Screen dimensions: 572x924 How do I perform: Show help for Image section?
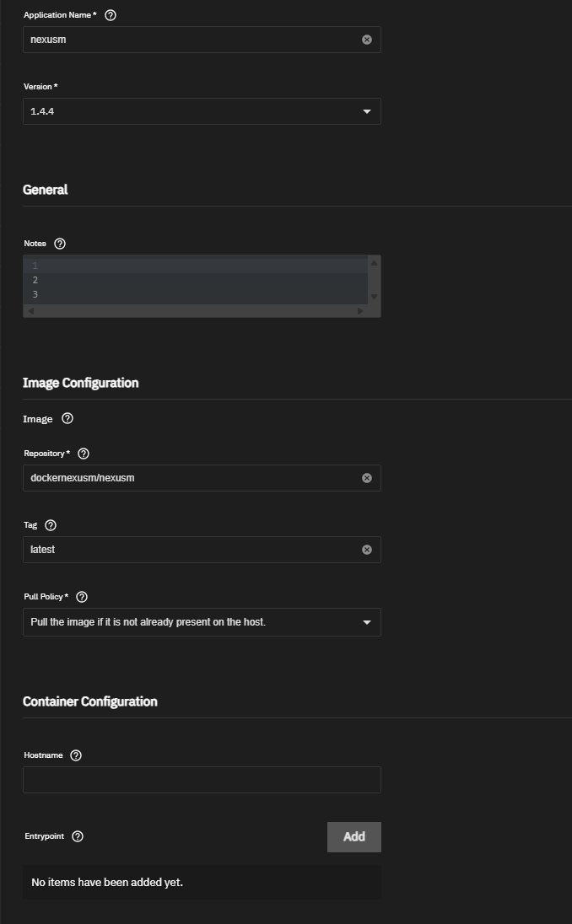[x=67, y=418]
